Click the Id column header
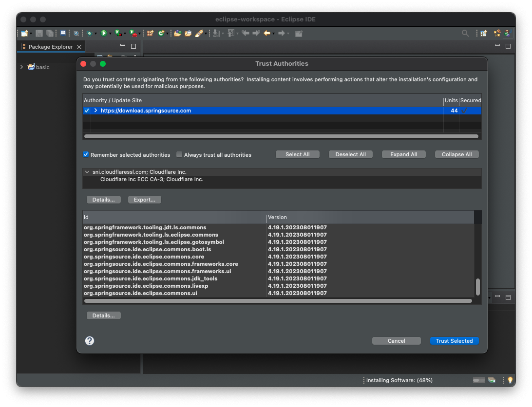532x407 pixels. pyautogui.click(x=174, y=217)
